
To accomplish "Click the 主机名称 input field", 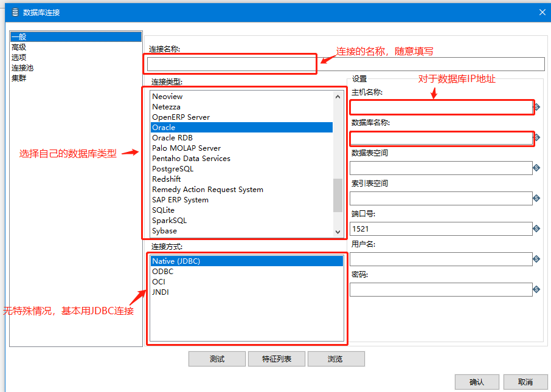I will 441,107.
